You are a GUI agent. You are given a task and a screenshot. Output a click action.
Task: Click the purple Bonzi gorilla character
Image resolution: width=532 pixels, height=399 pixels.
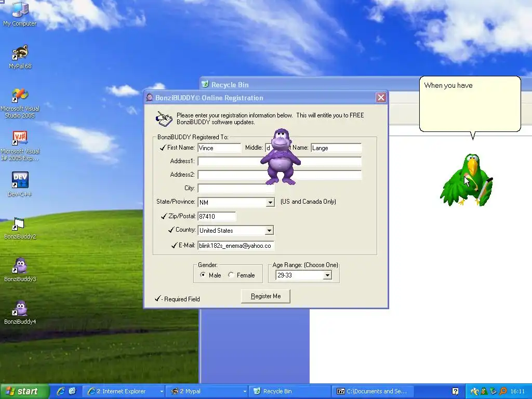pyautogui.click(x=281, y=157)
